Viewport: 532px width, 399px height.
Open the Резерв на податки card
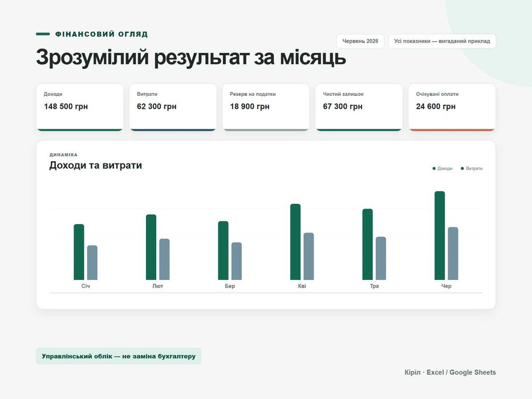pos(266,107)
